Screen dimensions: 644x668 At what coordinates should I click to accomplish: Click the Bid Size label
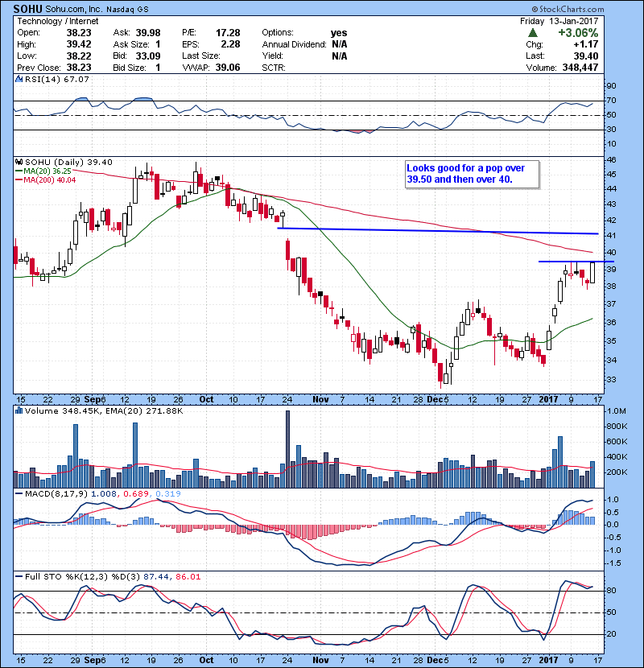coord(130,68)
